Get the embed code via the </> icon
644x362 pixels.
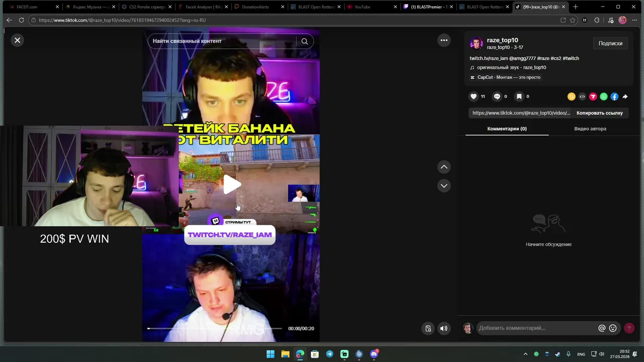click(582, 97)
